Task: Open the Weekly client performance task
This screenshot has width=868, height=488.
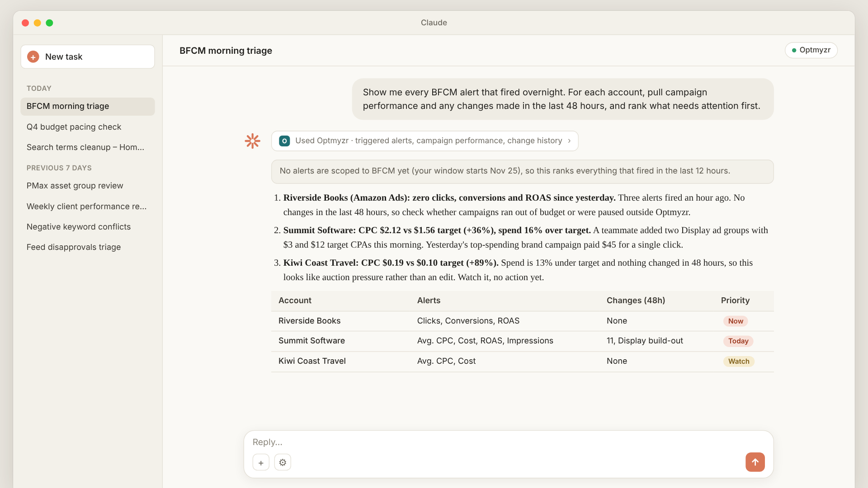Action: click(x=88, y=206)
